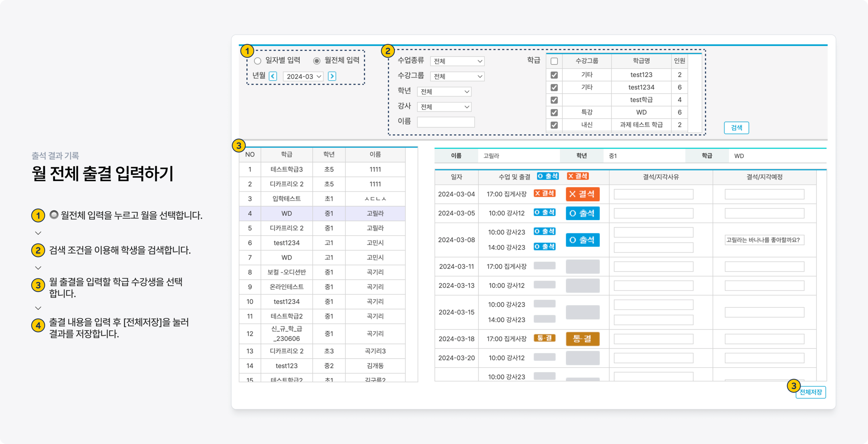Click the red X 결석 header bulk button
Viewport: 868px width, 444px height.
578,176
